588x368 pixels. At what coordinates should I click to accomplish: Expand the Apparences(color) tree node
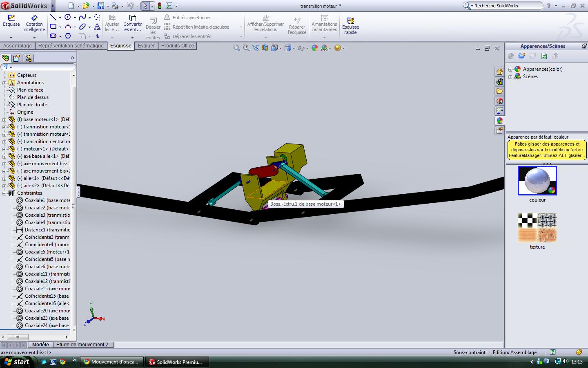pyautogui.click(x=510, y=69)
